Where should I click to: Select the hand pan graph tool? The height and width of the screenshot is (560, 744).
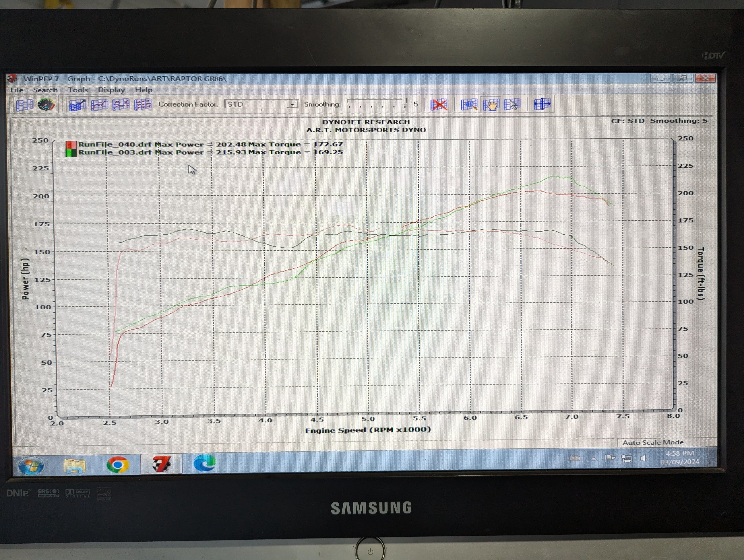[x=491, y=105]
